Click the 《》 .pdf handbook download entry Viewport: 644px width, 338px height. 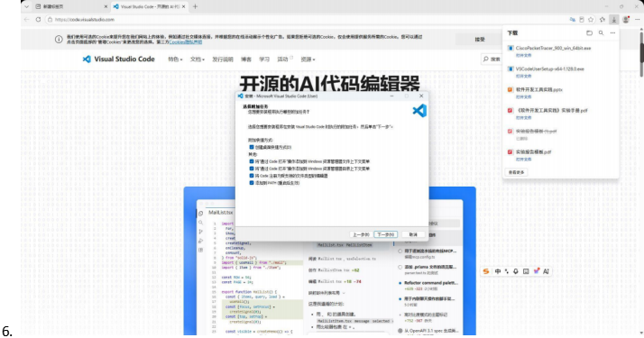click(x=552, y=110)
